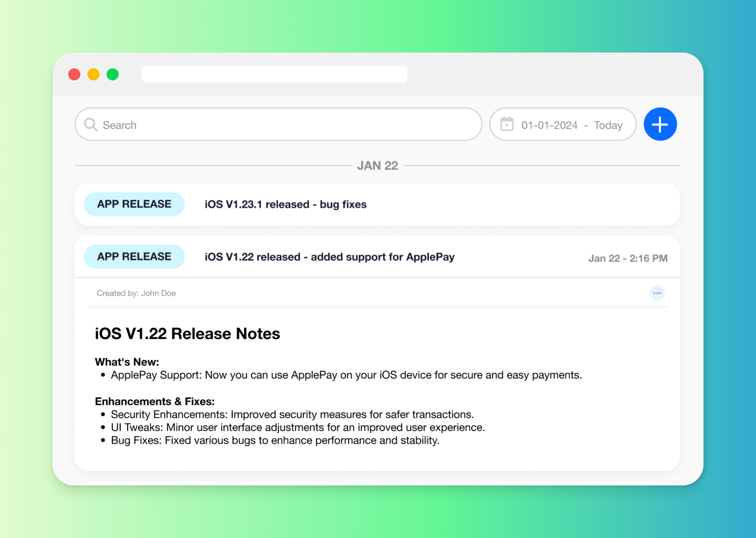Image resolution: width=756 pixels, height=538 pixels.
Task: Click the JAN 22 date separator label
Action: coord(377,165)
